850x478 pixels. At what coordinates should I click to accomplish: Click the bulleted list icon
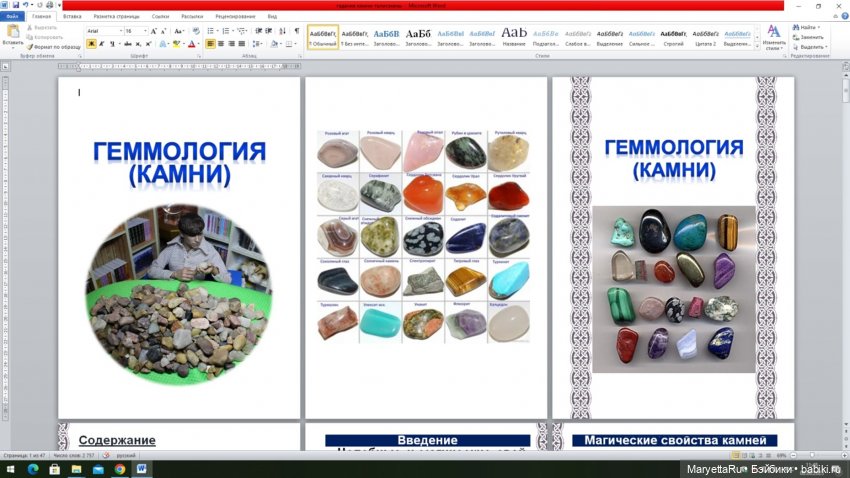[x=210, y=31]
